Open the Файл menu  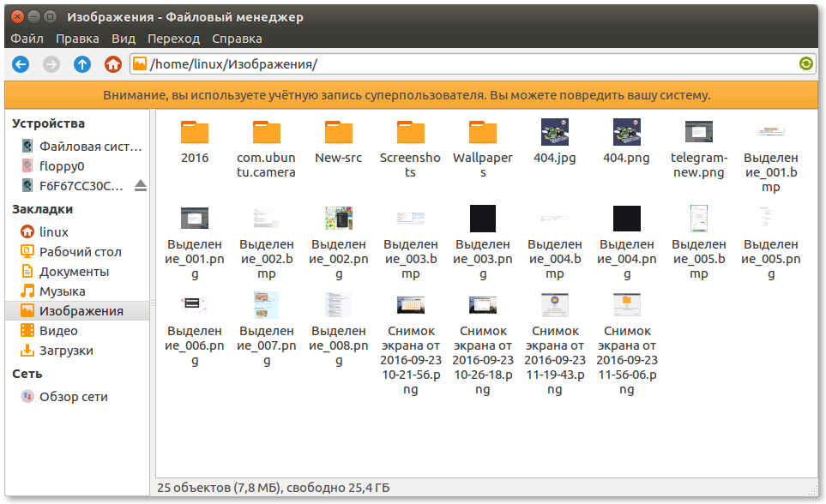pos(27,39)
